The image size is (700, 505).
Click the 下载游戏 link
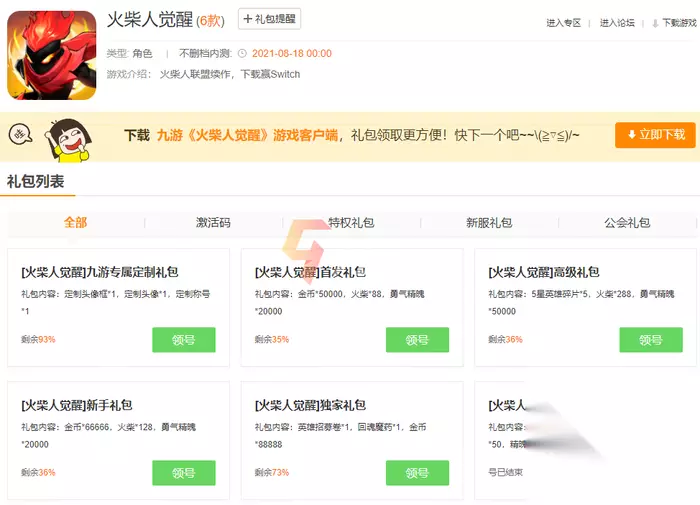(679, 23)
